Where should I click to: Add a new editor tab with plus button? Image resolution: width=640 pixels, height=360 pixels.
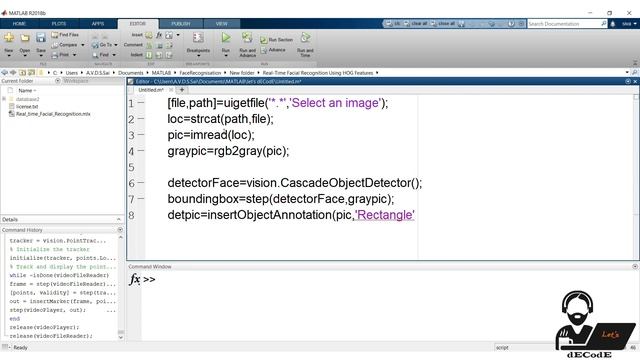(x=182, y=90)
